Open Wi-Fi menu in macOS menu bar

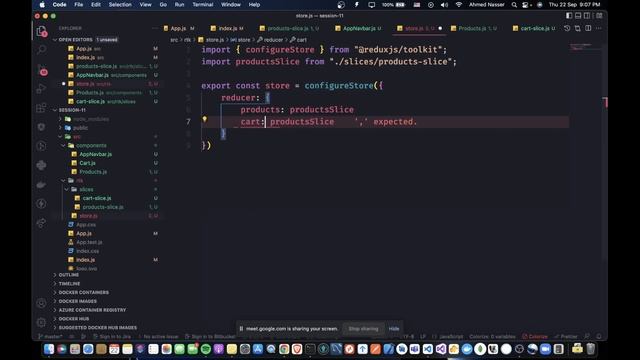pyautogui.click(x=459, y=4)
